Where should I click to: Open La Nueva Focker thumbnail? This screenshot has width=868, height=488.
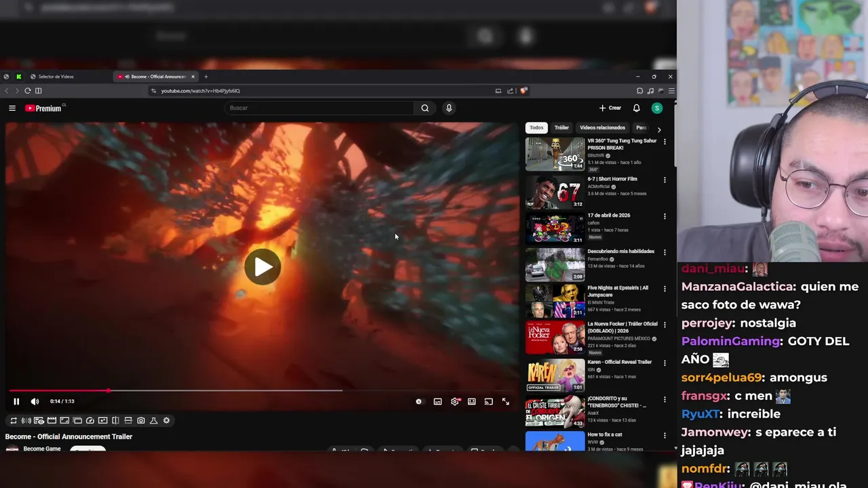(555, 338)
